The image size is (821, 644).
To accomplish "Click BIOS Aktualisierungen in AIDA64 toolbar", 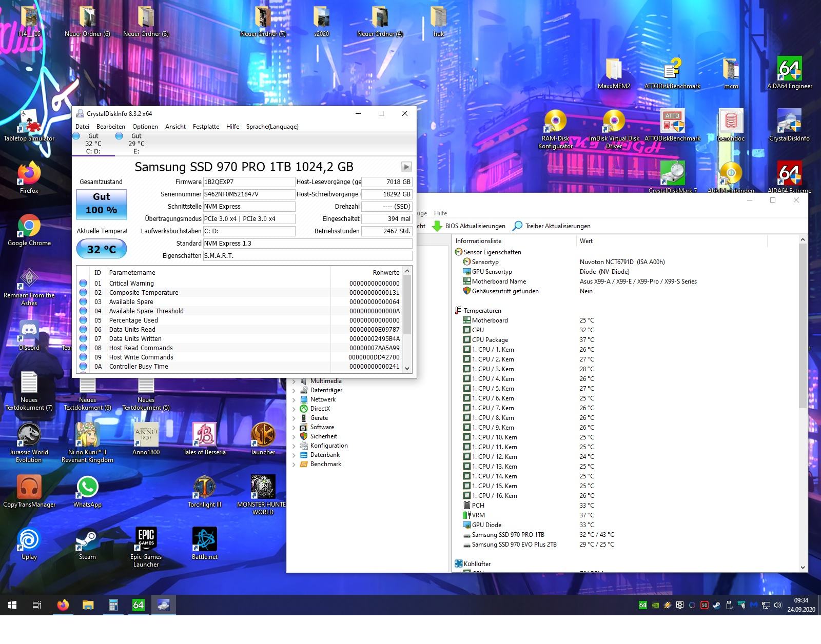I will pyautogui.click(x=469, y=226).
